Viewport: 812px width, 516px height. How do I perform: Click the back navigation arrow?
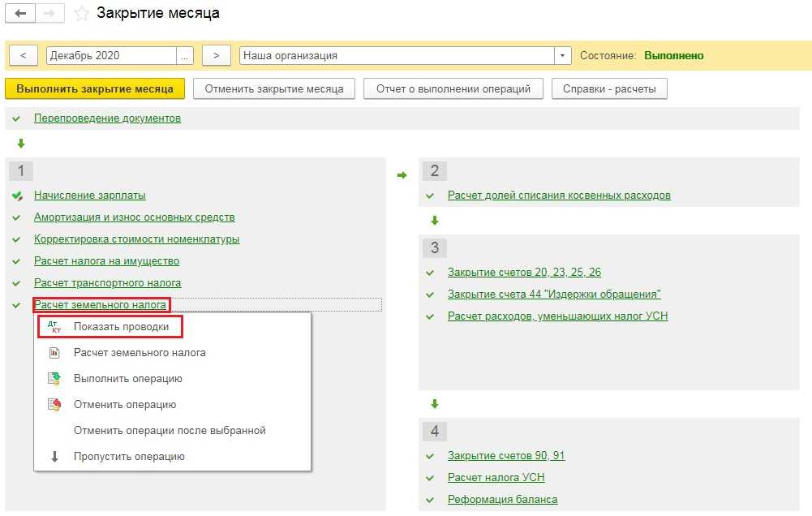(x=20, y=14)
